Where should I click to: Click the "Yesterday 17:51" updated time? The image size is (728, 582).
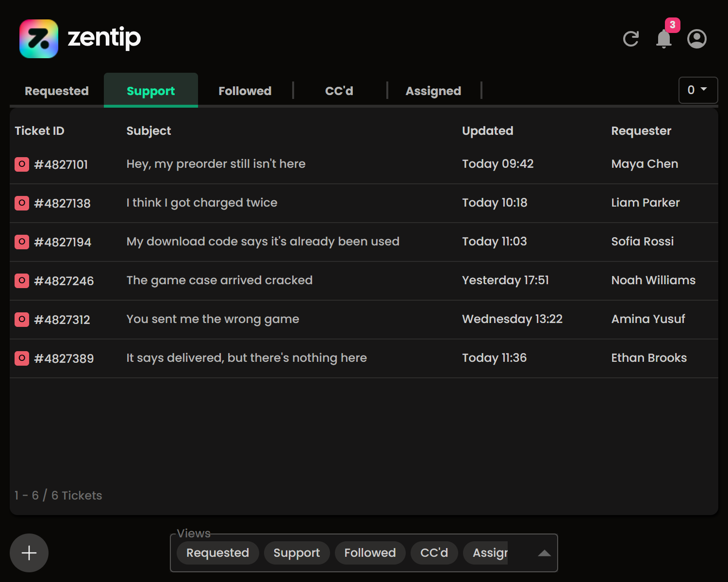tap(505, 280)
